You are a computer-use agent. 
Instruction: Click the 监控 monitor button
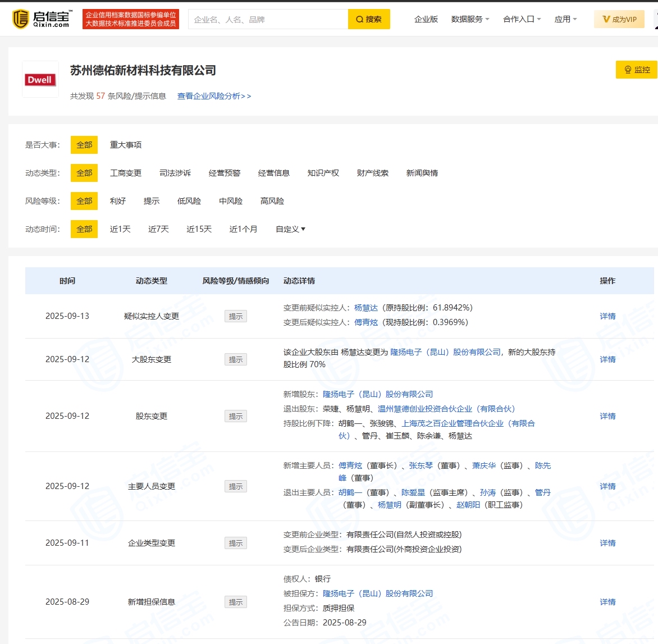pos(637,70)
